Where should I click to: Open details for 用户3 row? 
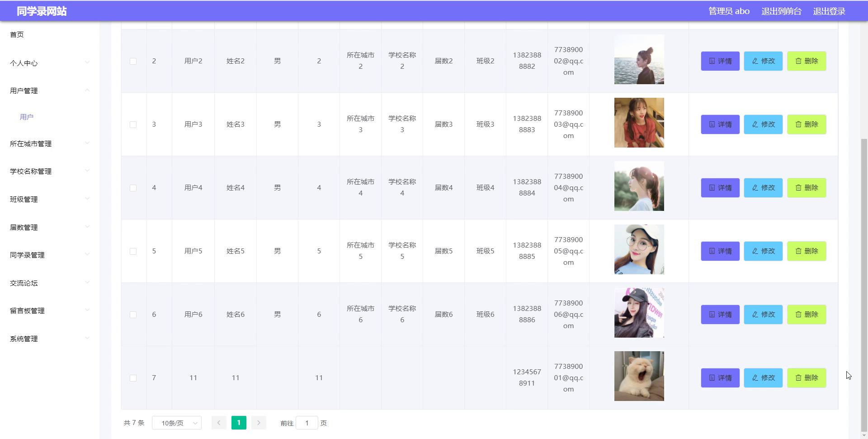pos(720,124)
